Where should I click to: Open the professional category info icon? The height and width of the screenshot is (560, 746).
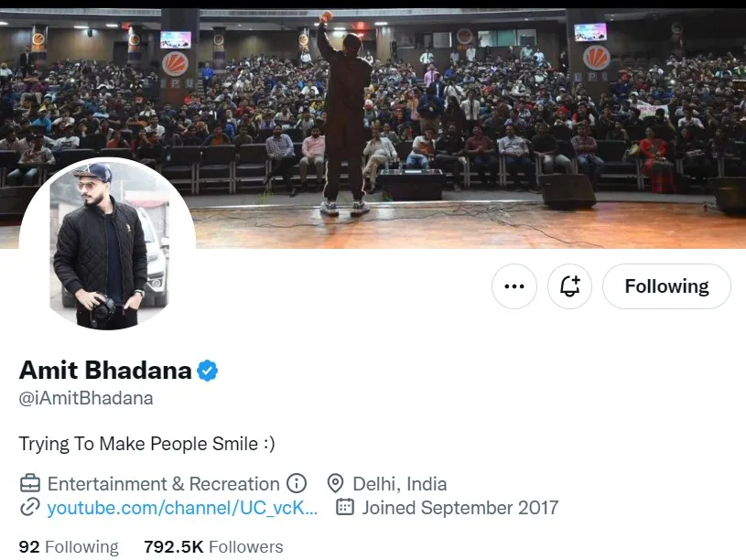[x=297, y=483]
